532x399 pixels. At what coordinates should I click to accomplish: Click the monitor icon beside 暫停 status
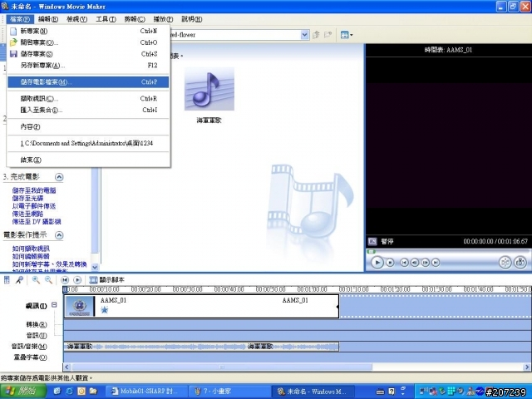pos(372,242)
